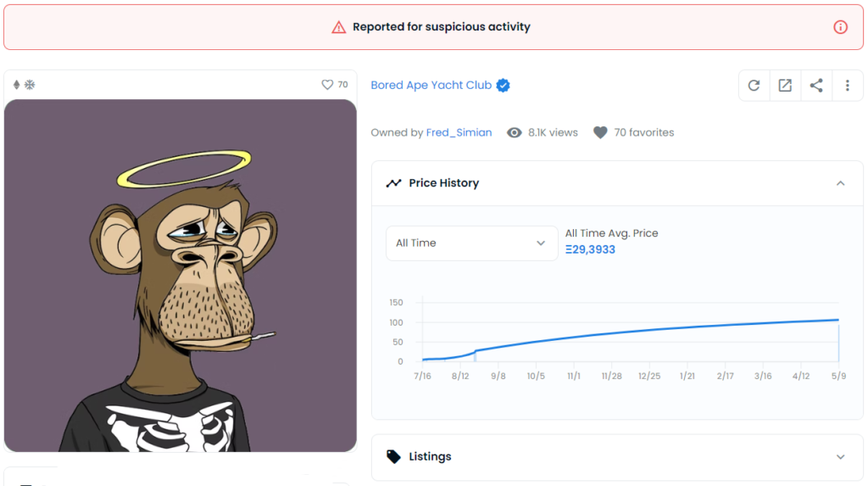Image resolution: width=868 pixels, height=486 pixels.
Task: Open the item via the external link icon
Action: [785, 86]
